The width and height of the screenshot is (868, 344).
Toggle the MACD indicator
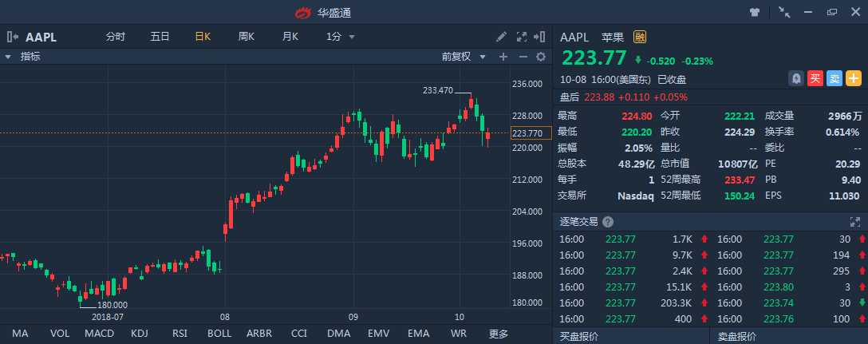(x=99, y=334)
